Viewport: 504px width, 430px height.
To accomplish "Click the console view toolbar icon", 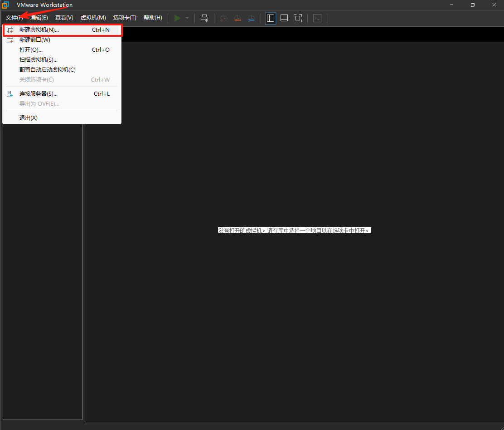I will click(317, 18).
